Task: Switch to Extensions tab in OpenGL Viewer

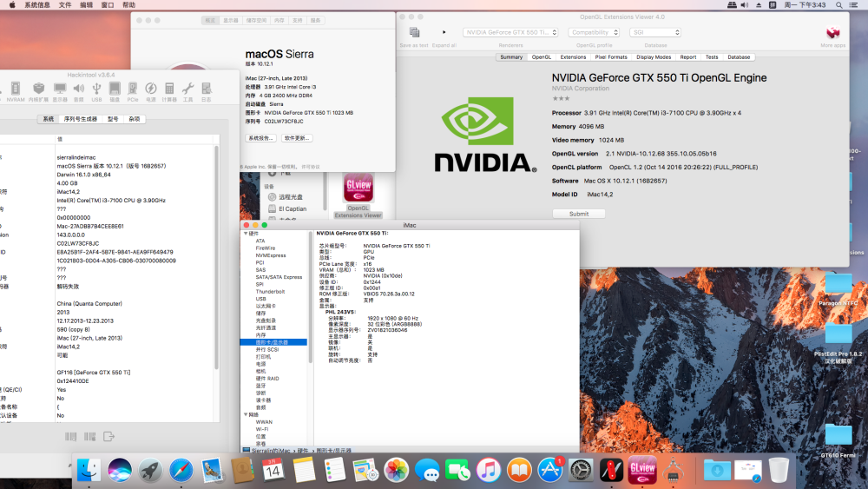Action: coord(573,57)
